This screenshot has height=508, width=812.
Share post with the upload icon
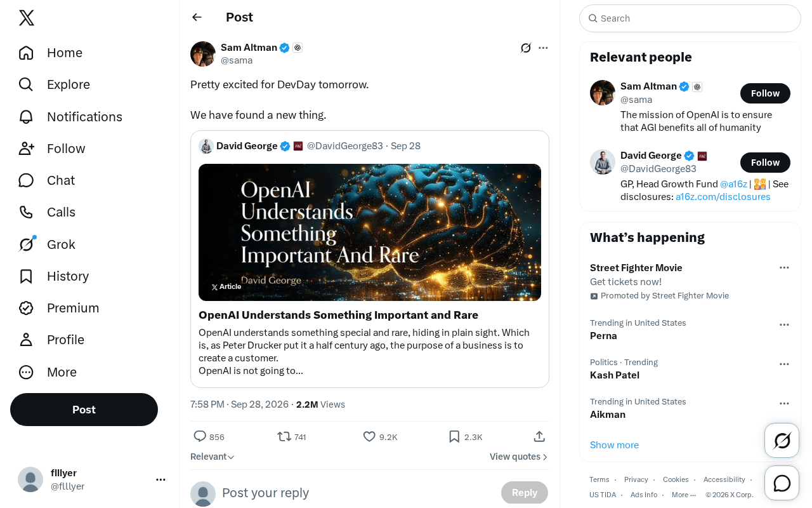(539, 436)
